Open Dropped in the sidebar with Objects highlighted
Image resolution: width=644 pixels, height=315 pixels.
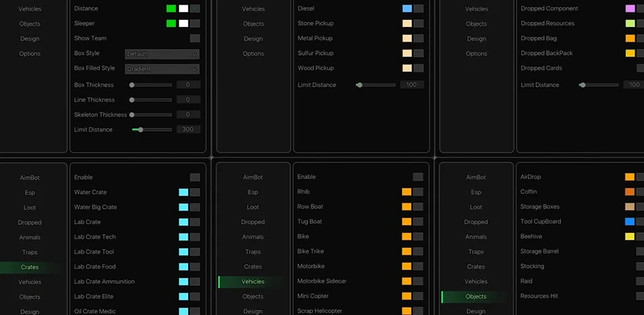click(x=476, y=222)
